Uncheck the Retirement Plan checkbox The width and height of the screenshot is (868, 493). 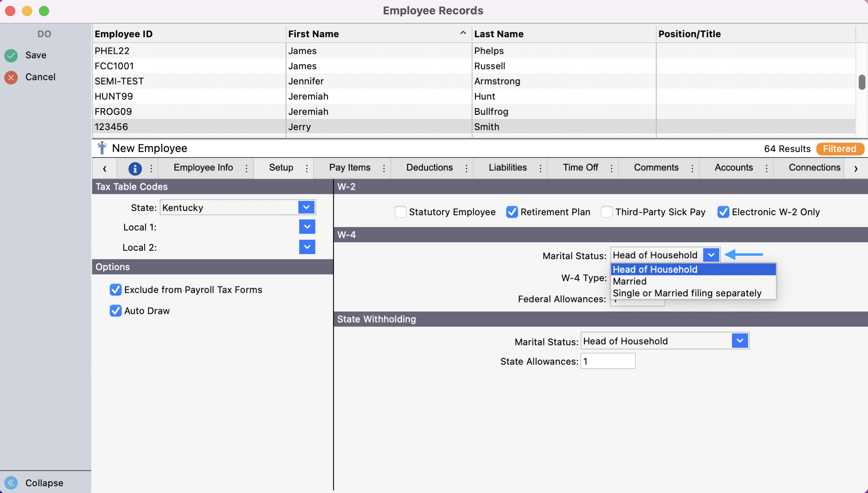[512, 212]
